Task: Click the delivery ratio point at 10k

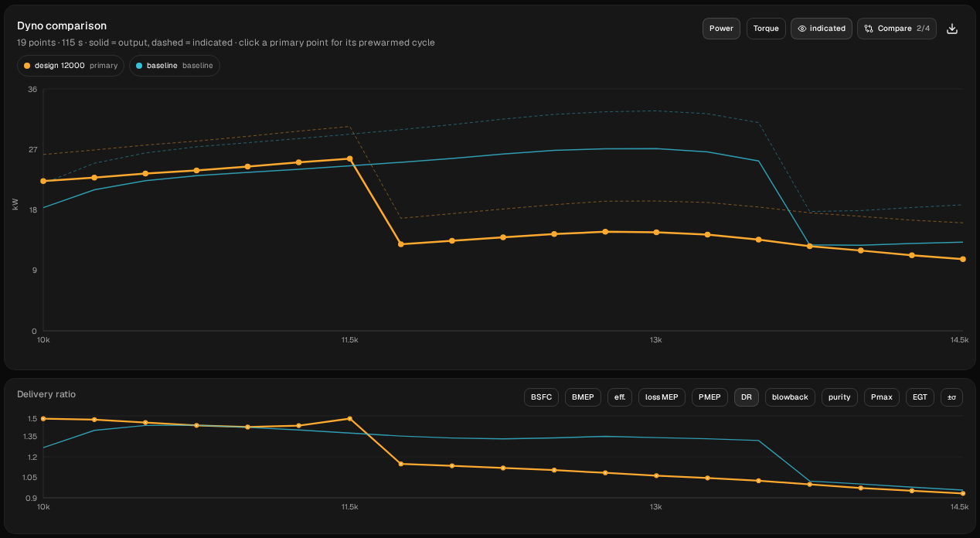Action: [43, 418]
